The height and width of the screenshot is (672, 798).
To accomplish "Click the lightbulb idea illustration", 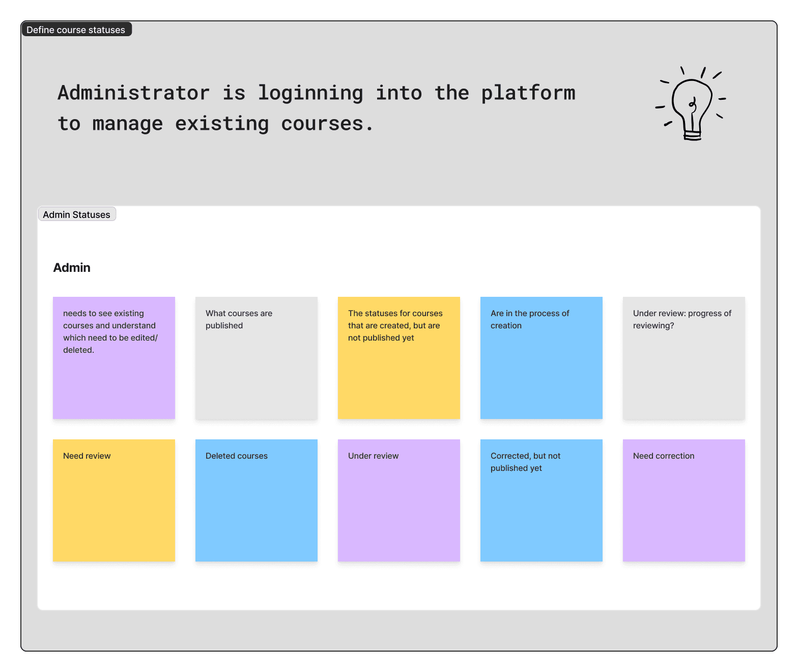I will point(691,103).
